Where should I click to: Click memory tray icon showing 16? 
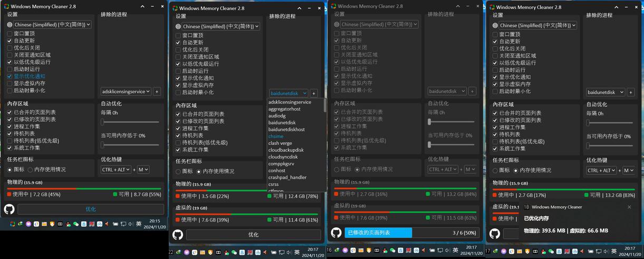click(x=329, y=250)
